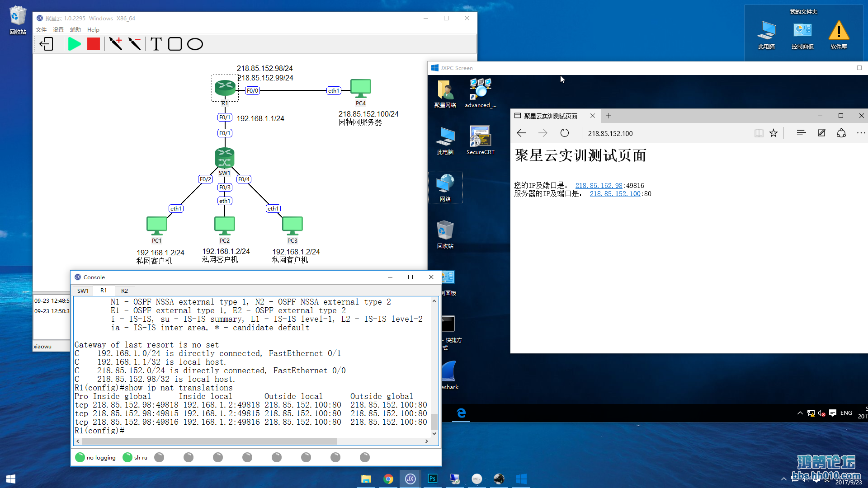Open Windows Start menu
This screenshot has height=488, width=868.
coord(11,479)
